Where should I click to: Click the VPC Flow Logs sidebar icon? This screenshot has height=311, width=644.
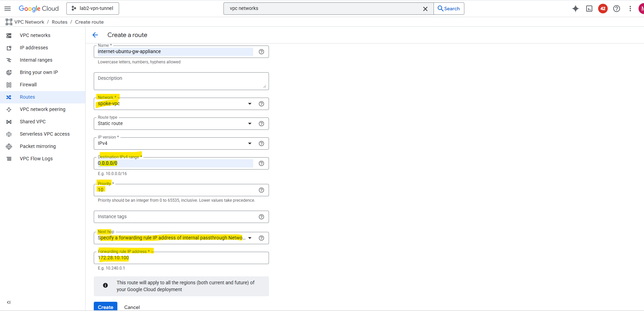tap(9, 159)
